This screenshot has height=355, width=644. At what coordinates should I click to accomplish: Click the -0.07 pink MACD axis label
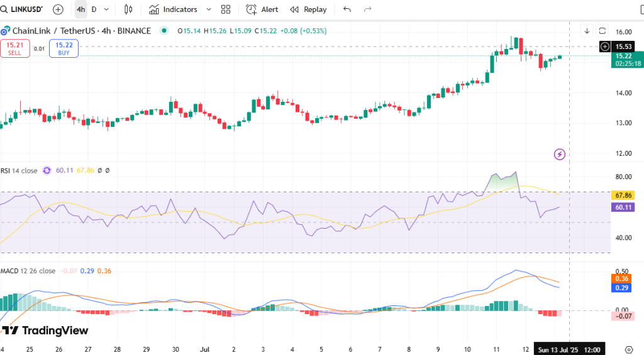coord(623,315)
